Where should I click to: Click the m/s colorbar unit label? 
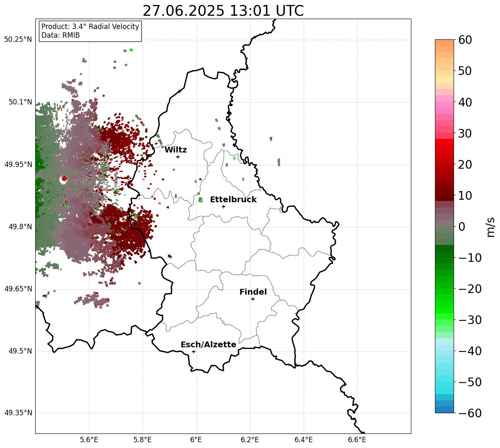[491, 226]
